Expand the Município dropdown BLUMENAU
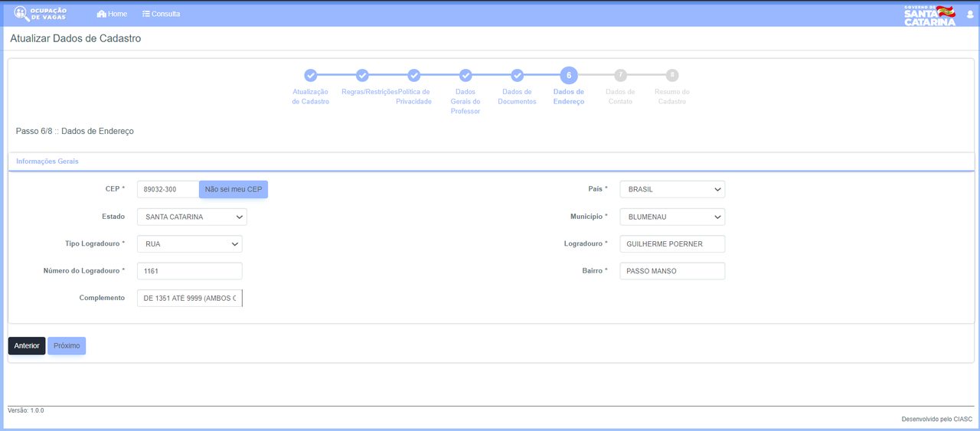980x431 pixels. 672,217
